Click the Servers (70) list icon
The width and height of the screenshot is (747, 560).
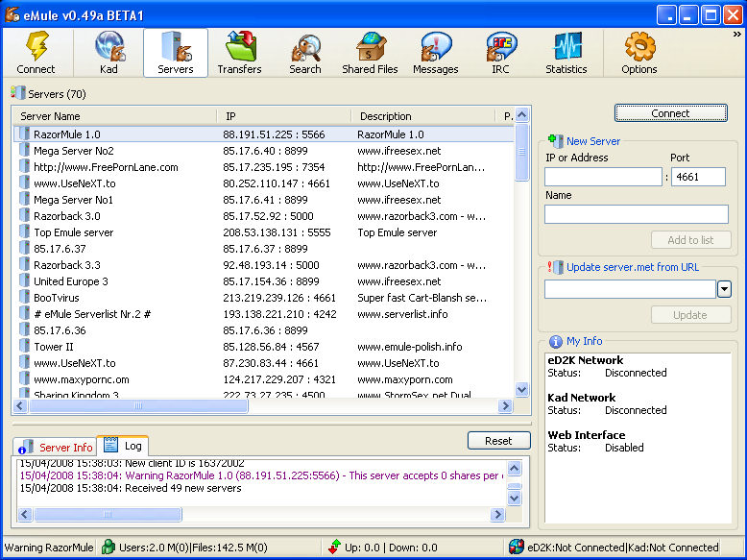click(x=18, y=93)
